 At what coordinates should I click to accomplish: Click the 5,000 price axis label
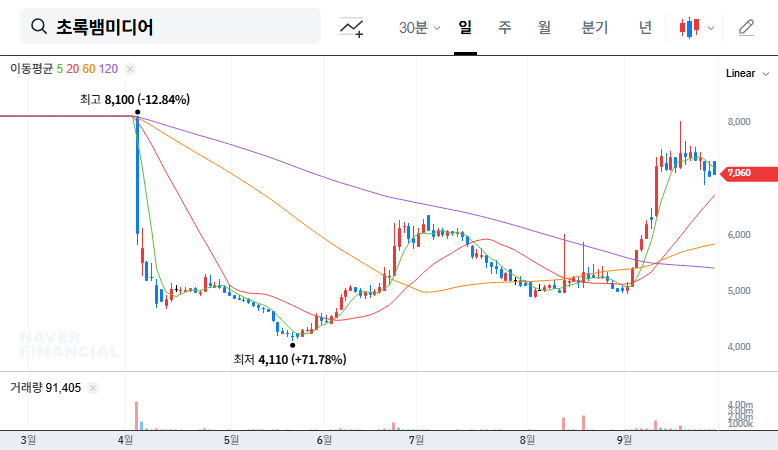pos(739,291)
